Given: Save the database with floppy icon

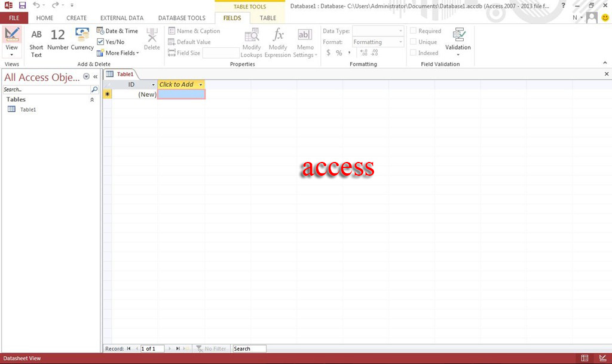Looking at the screenshot, I should coord(22,5).
